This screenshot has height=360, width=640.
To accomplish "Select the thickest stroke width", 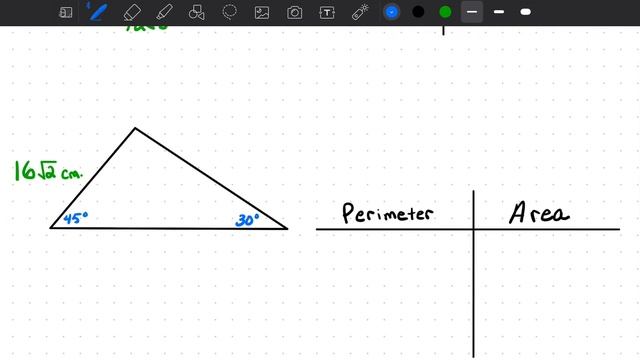I will pos(526,12).
